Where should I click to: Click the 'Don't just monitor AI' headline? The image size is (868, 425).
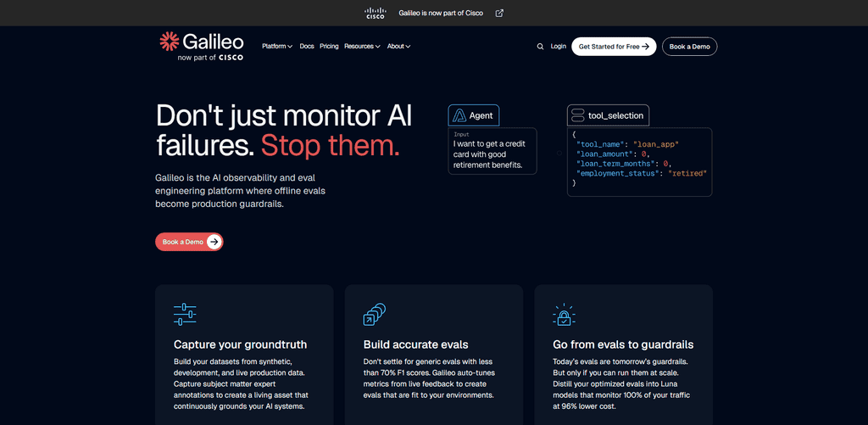(x=284, y=116)
